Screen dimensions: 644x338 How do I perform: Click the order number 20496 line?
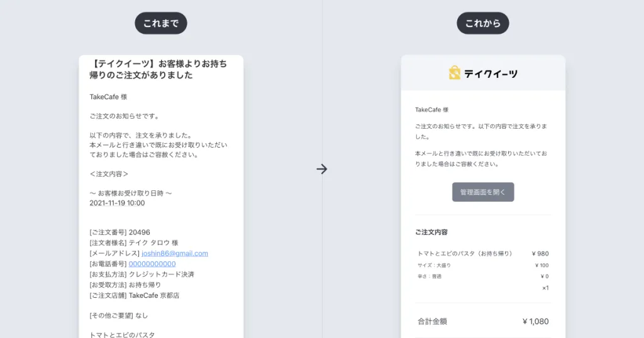[120, 232]
